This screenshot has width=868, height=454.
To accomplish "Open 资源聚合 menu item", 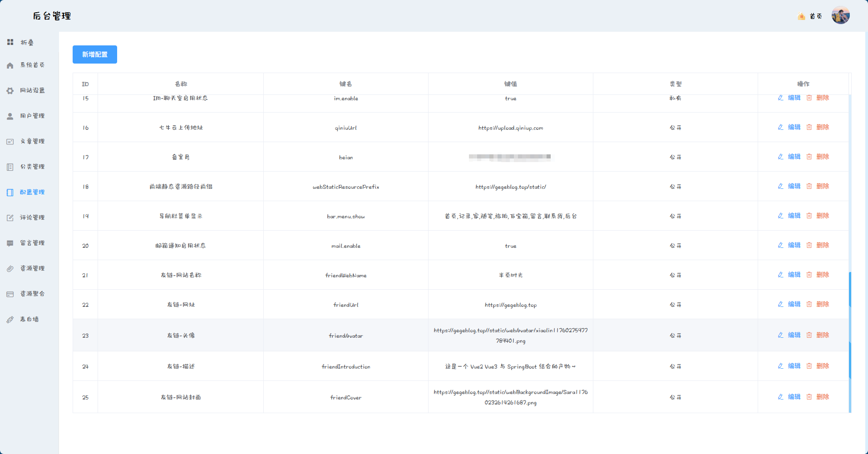I will (x=30, y=294).
